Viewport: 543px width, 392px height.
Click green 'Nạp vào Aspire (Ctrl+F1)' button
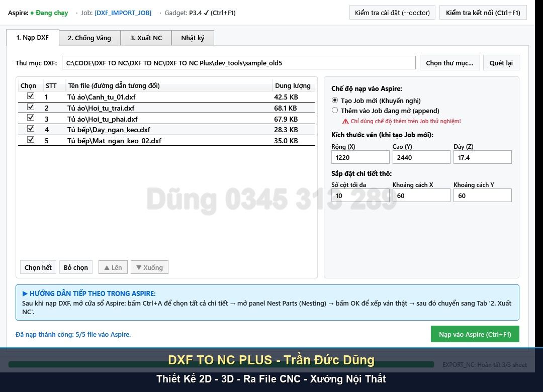(475, 334)
